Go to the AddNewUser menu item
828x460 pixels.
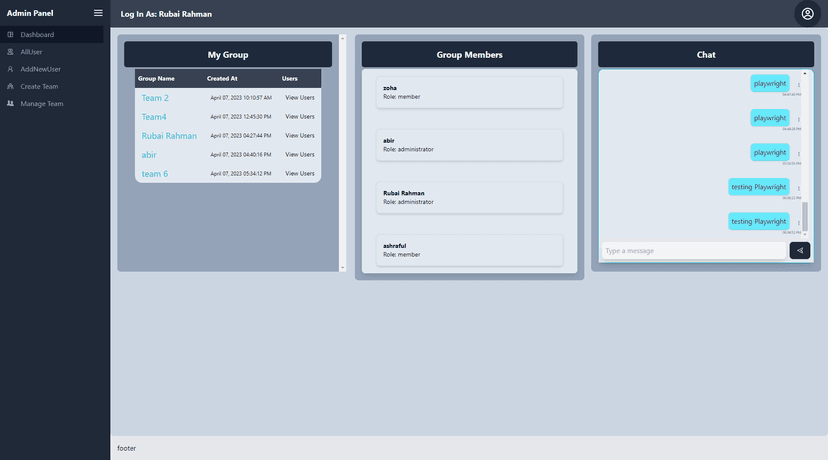(x=41, y=69)
